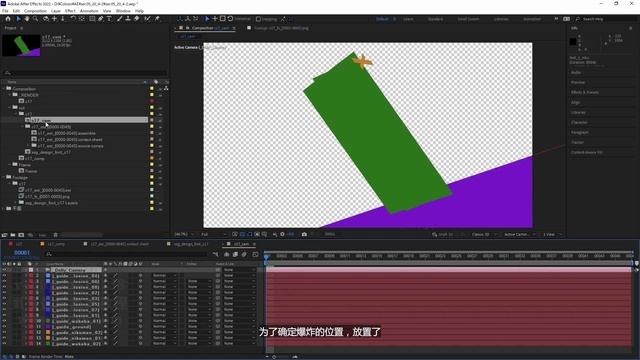
Task: Click Interpret Footage icon in Project panel footer
Action: [x=4, y=235]
